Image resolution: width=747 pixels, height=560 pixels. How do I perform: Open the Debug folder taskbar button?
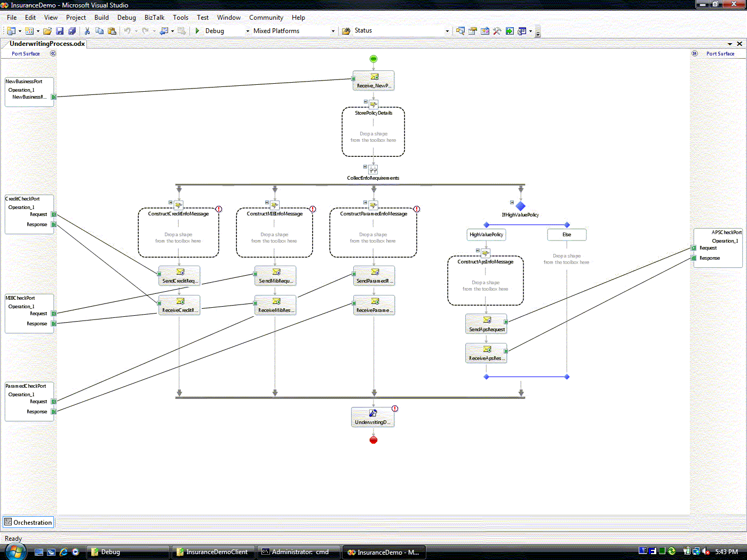pyautogui.click(x=128, y=552)
